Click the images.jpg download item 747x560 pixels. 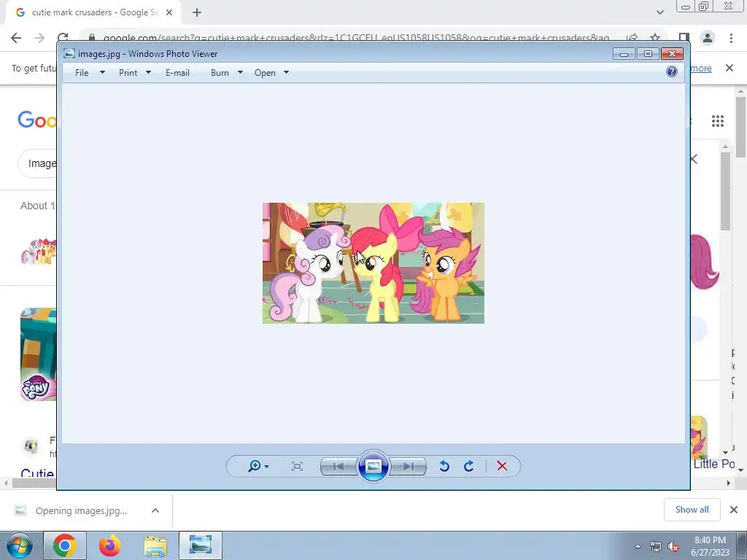[81, 510]
